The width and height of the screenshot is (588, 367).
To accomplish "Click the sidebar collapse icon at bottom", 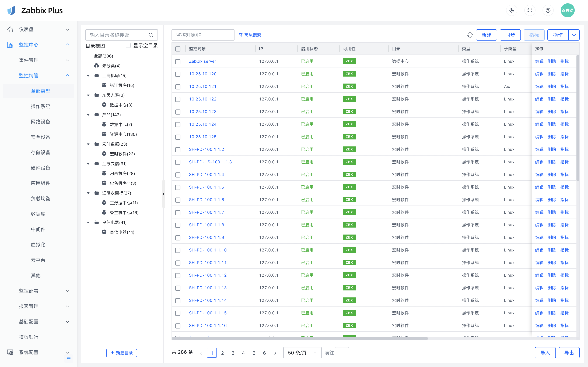I will (x=69, y=358).
